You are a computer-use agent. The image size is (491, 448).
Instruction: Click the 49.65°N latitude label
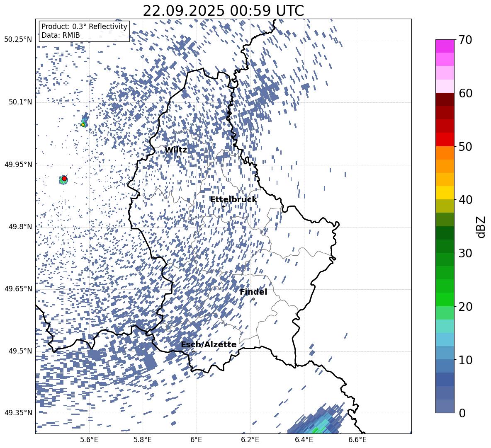click(x=18, y=288)
